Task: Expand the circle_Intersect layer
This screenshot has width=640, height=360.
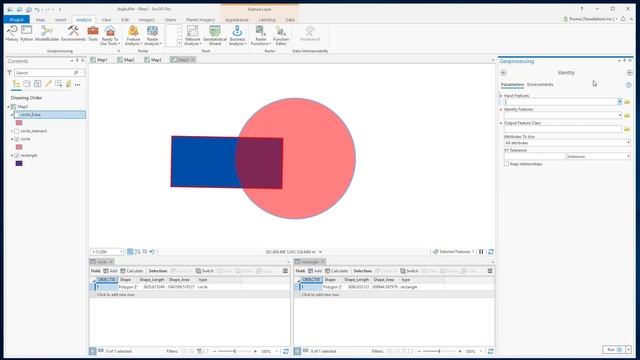Action: tap(12, 131)
